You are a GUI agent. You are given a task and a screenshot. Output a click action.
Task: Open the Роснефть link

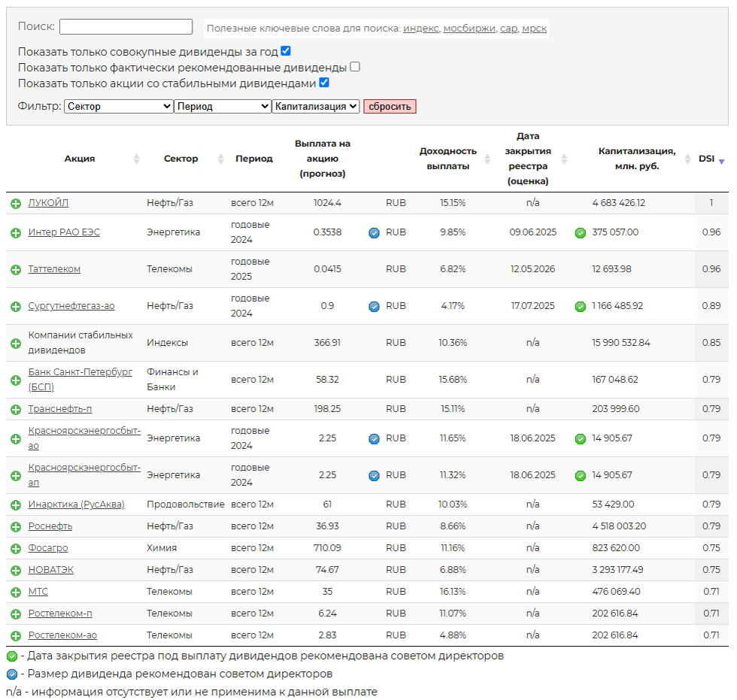(50, 526)
